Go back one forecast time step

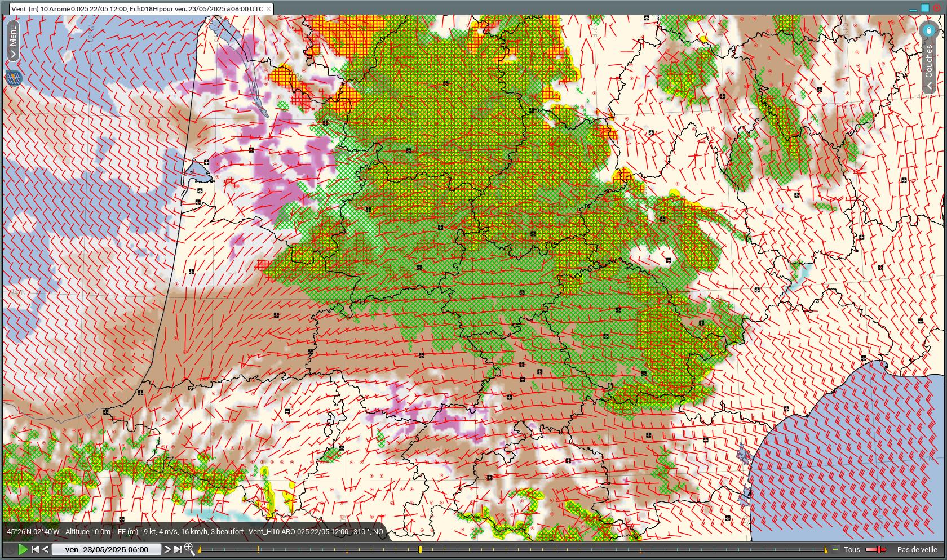(46, 549)
